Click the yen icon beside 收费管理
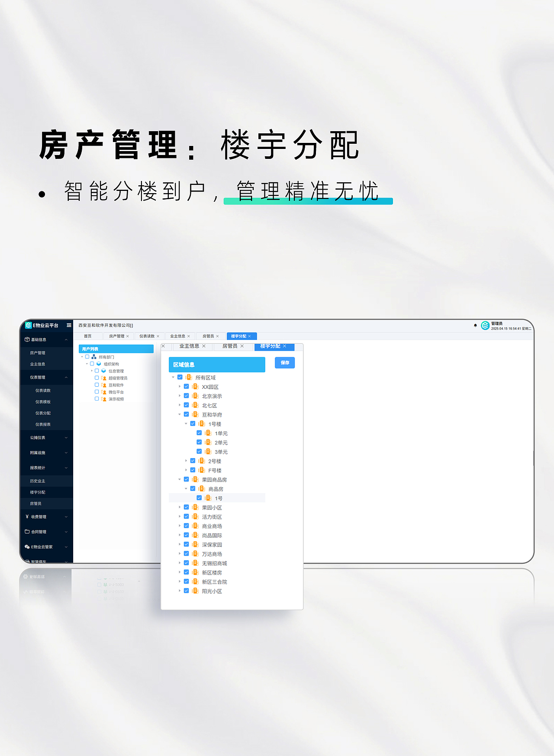 click(27, 517)
